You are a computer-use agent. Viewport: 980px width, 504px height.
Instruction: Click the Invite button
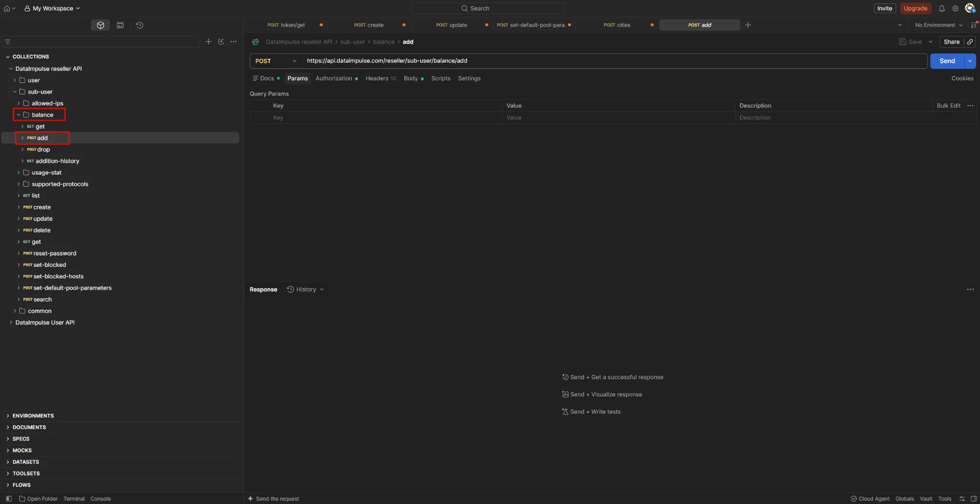pyautogui.click(x=884, y=8)
